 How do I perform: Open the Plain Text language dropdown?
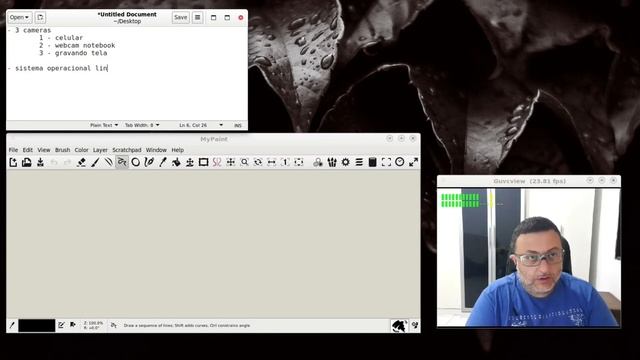(104, 125)
